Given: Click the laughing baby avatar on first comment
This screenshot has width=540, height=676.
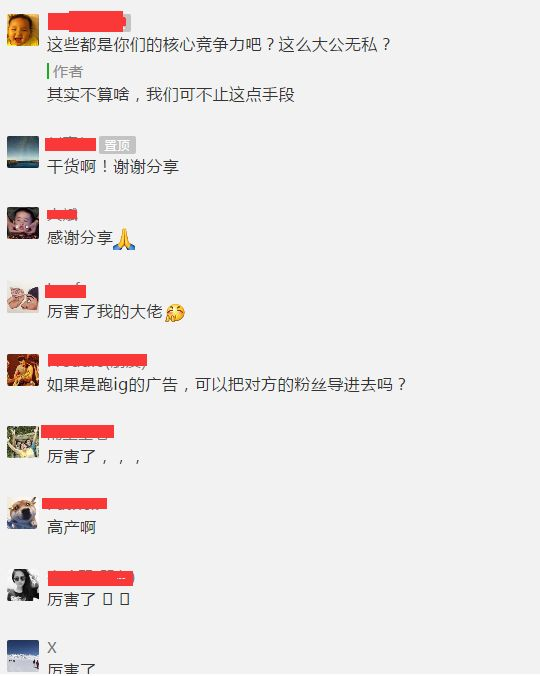Looking at the screenshot, I should 23,30.
